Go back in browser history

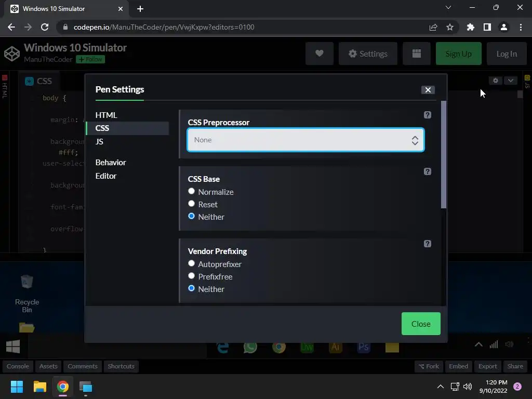tap(11, 27)
